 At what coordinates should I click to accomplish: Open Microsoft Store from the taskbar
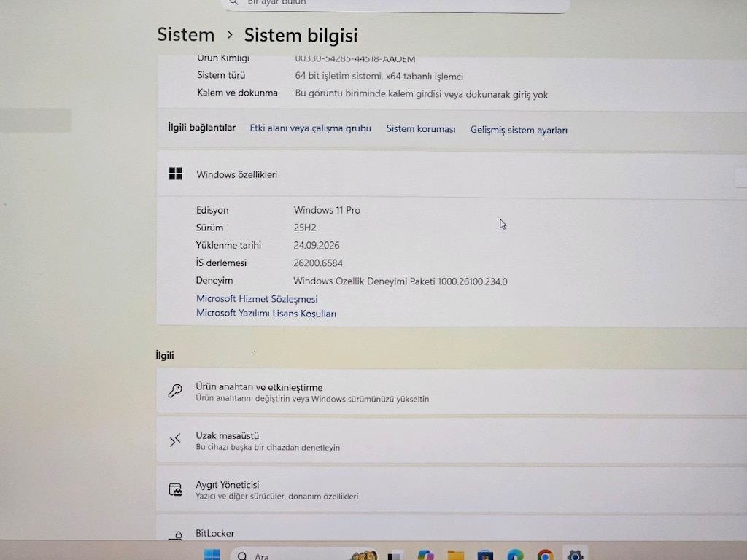coord(485,555)
